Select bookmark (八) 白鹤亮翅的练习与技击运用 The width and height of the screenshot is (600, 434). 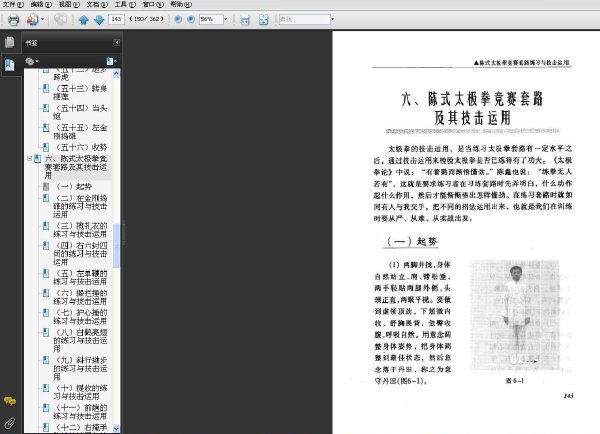(80, 340)
